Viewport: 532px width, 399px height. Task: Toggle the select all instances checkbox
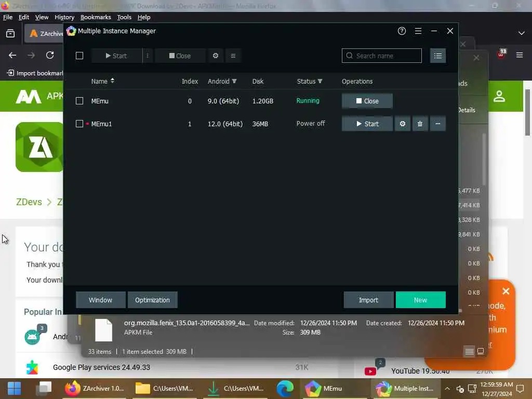(79, 56)
